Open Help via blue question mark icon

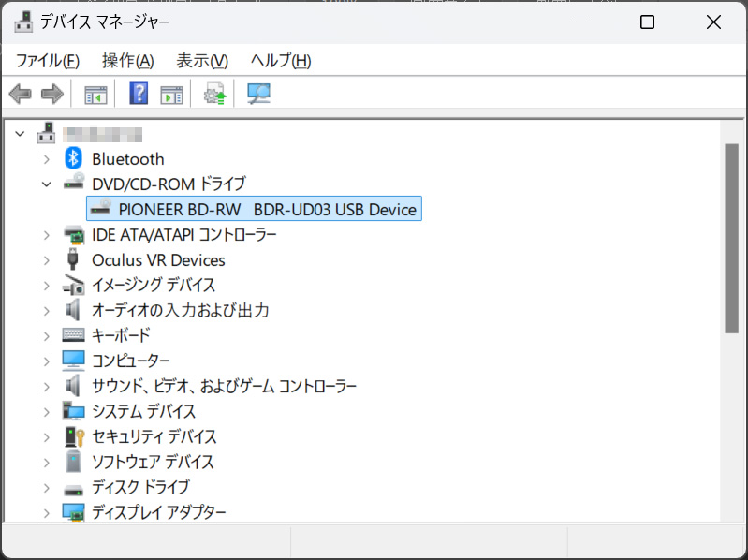coord(139,94)
